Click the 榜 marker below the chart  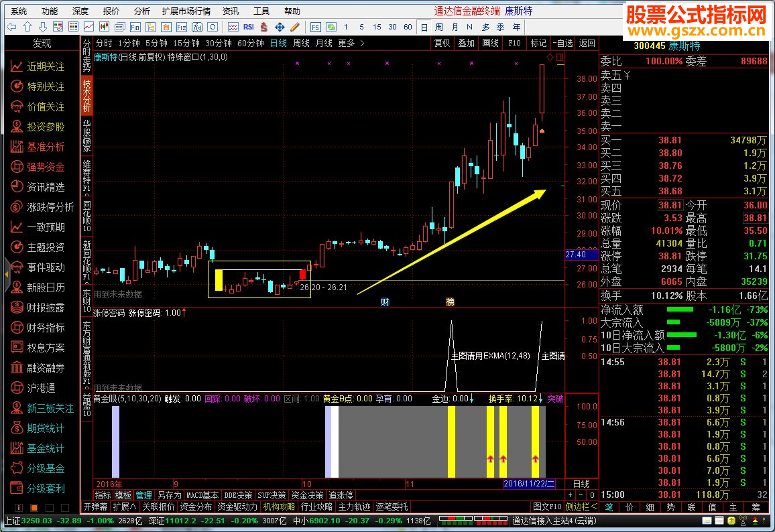tap(451, 302)
